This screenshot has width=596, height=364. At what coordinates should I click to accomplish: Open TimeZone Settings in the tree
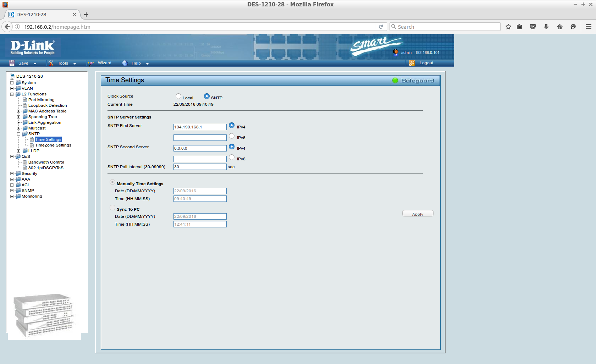pos(53,145)
